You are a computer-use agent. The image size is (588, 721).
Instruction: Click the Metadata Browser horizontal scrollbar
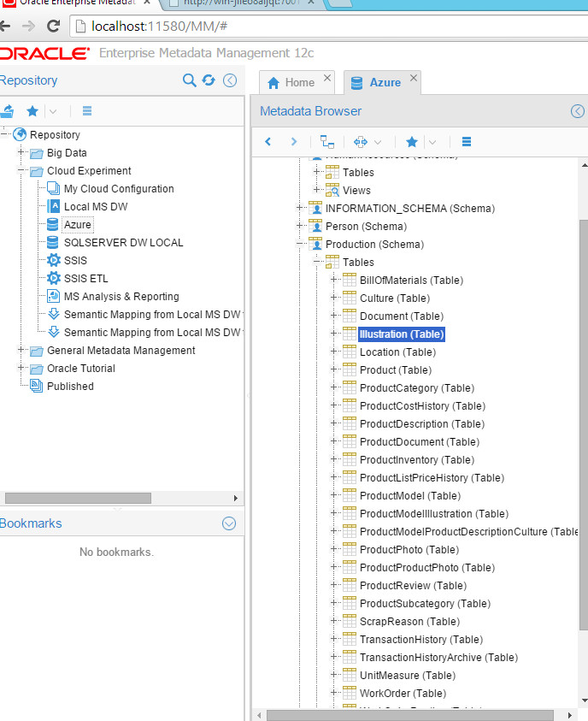pos(409,716)
